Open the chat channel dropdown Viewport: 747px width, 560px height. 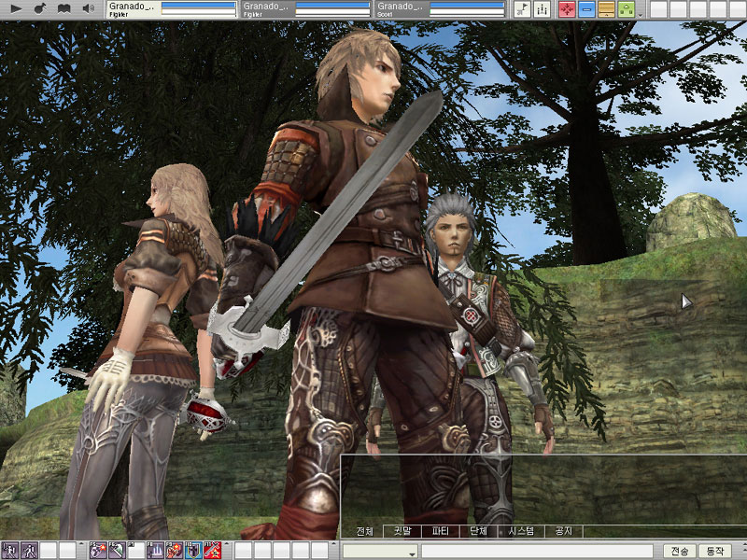click(x=412, y=552)
